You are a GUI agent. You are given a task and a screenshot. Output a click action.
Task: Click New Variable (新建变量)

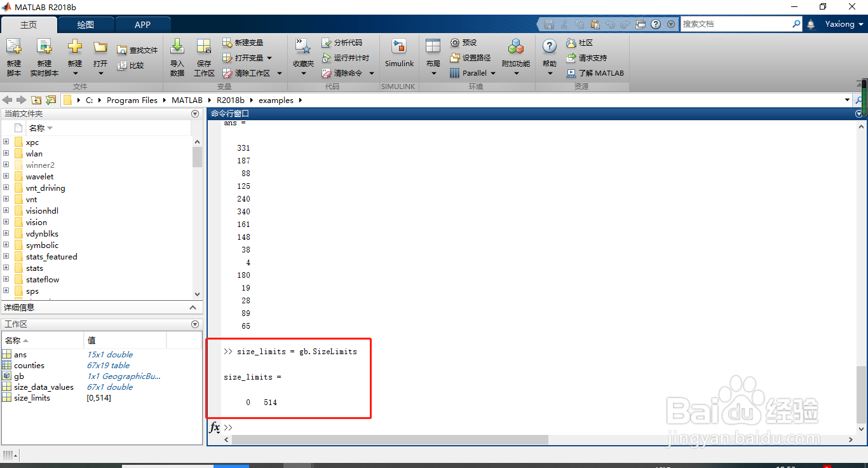click(243, 43)
